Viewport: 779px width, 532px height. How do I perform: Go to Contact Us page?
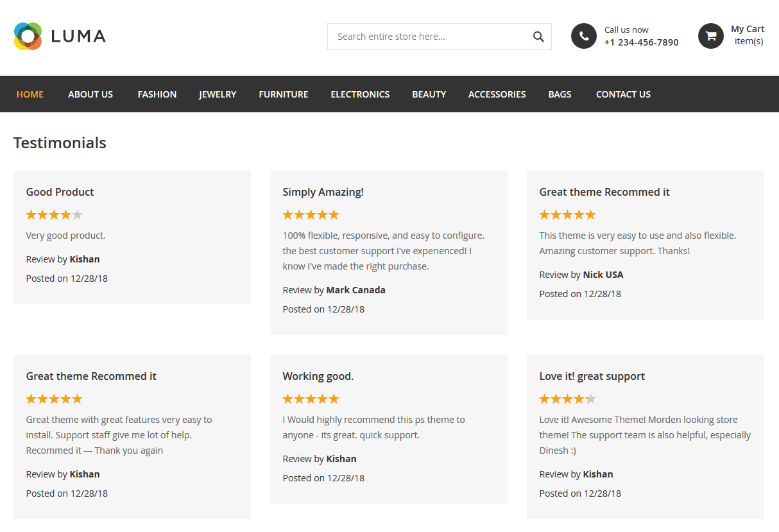[623, 94]
